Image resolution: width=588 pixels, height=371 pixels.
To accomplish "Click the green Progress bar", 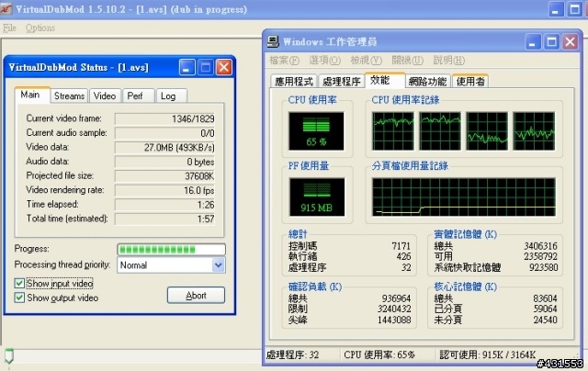I will 172,250.
